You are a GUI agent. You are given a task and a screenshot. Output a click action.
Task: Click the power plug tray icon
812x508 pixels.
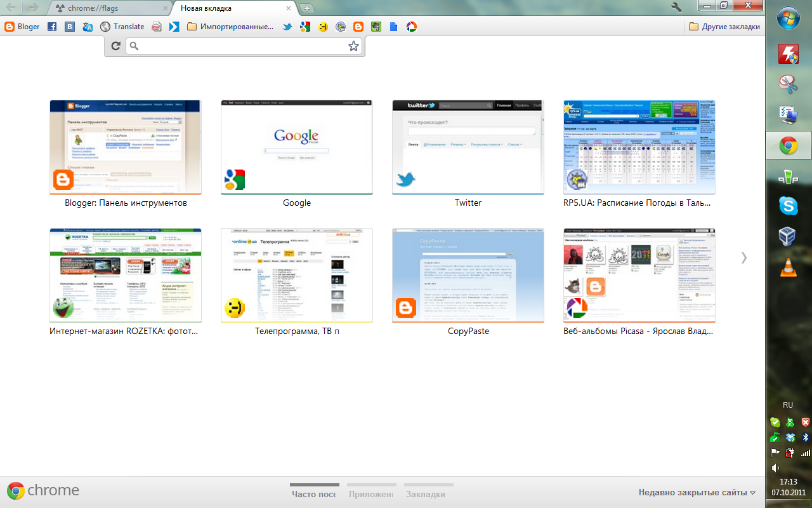790,452
